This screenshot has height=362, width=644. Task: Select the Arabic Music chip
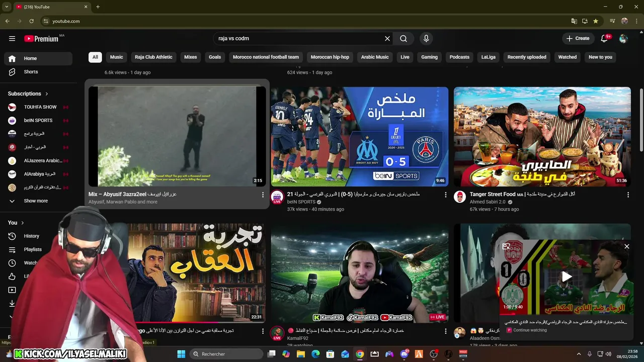click(x=375, y=57)
